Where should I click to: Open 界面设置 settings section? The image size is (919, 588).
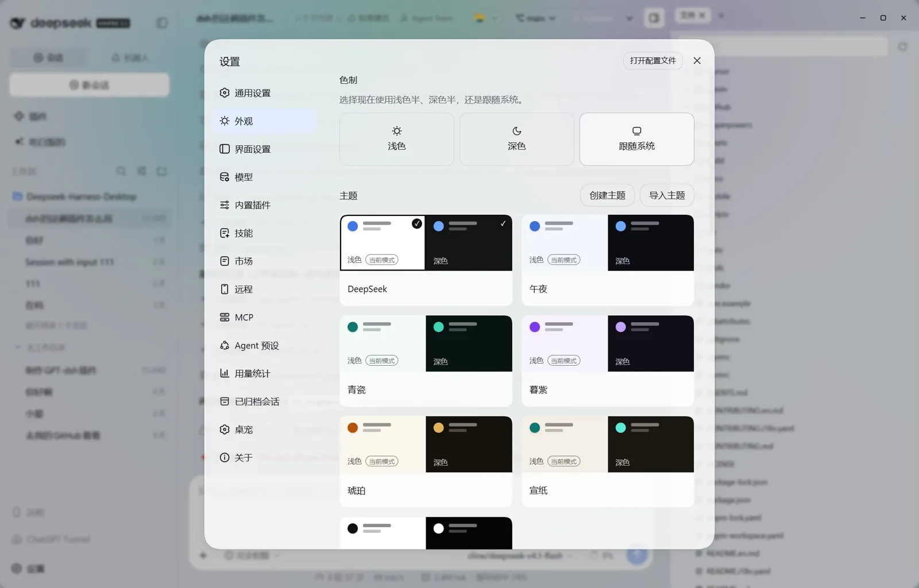point(264,149)
